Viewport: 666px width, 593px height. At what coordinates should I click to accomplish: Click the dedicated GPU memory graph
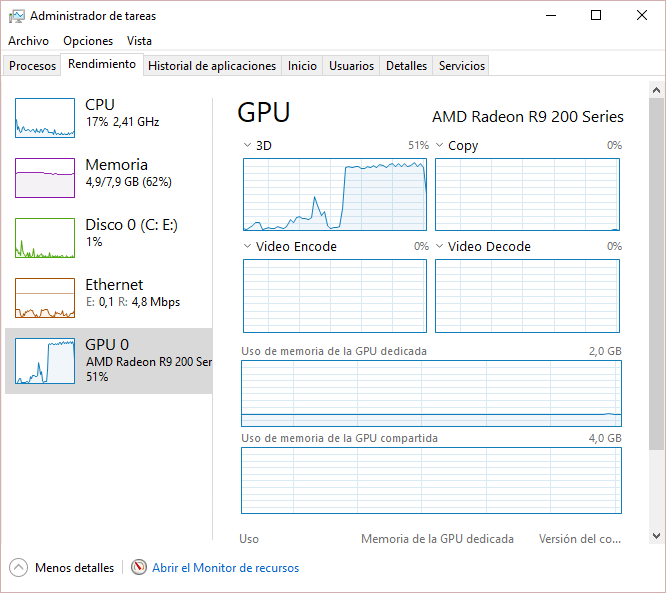[x=431, y=393]
